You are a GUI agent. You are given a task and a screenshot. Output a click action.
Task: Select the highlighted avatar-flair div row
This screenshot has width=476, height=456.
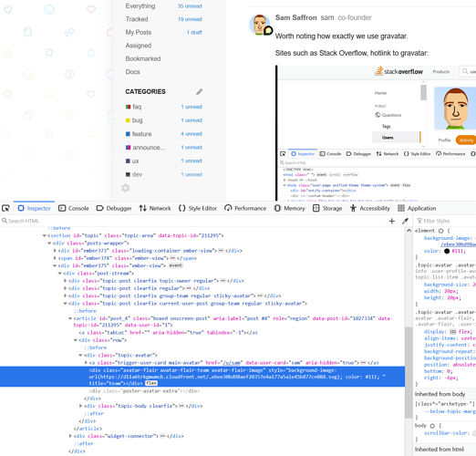[x=202, y=377]
